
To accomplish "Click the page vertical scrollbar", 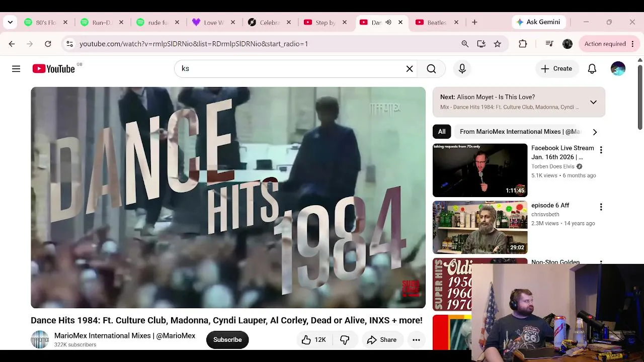I will (x=640, y=97).
